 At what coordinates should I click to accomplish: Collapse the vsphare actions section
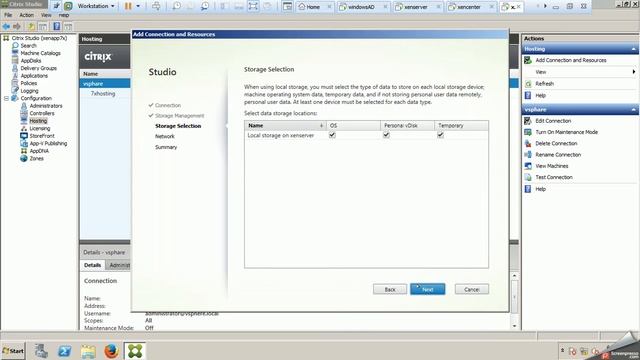click(x=633, y=110)
